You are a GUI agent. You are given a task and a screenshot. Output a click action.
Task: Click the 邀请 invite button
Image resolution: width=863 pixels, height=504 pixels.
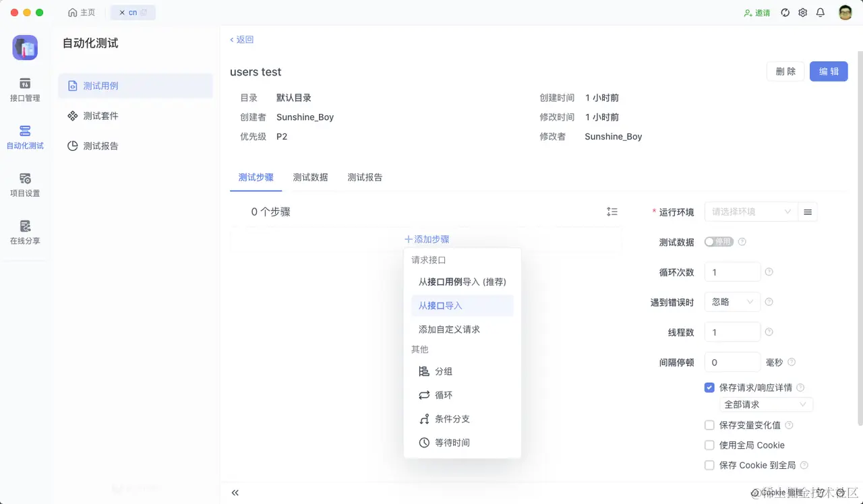click(x=756, y=13)
